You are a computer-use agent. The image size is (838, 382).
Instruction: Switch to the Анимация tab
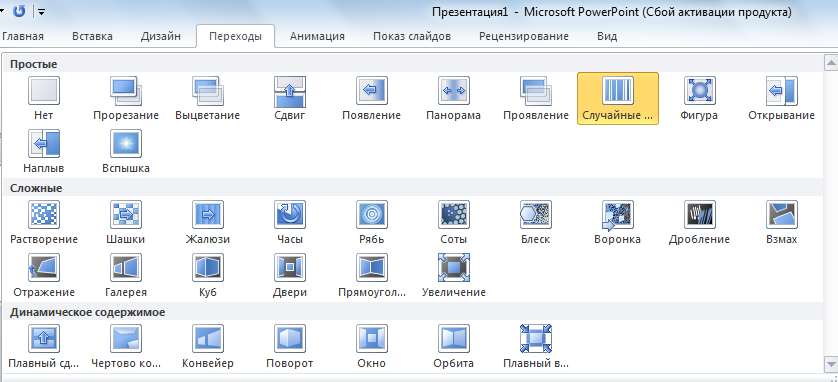tap(317, 36)
